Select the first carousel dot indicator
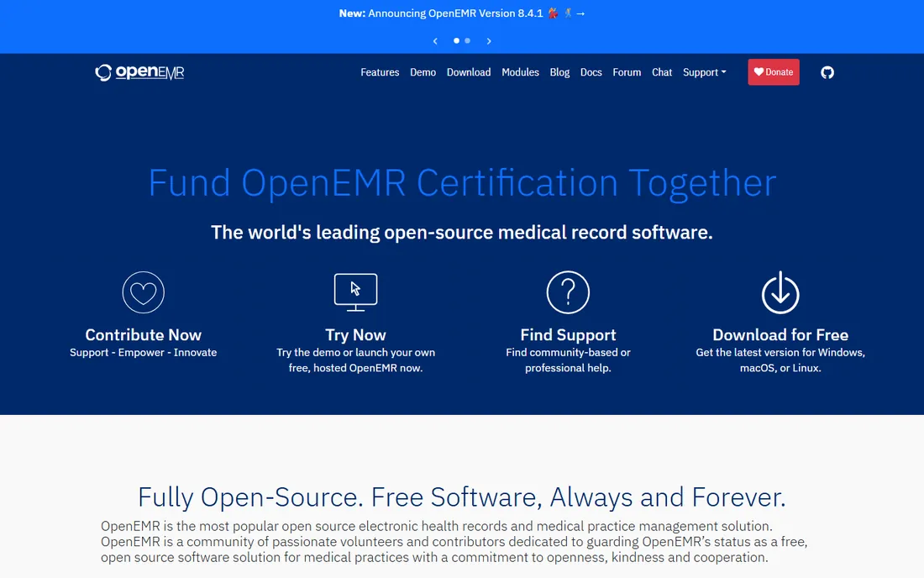The height and width of the screenshot is (578, 924). click(456, 40)
